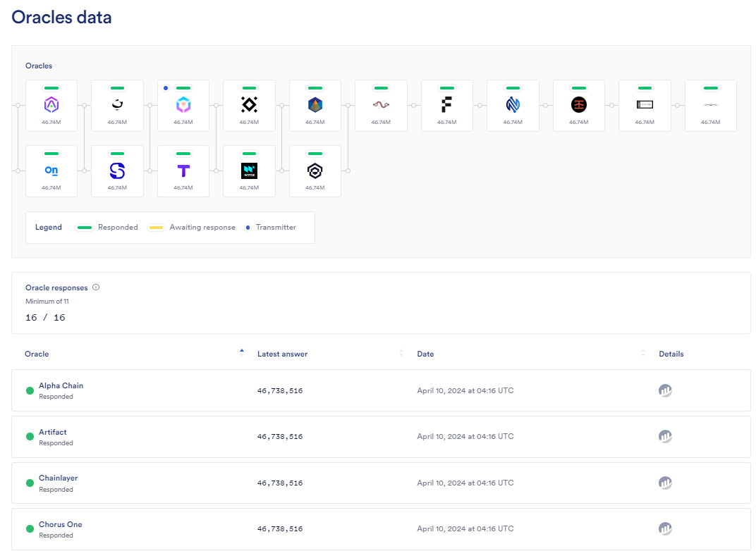Sort table by Oracle column arrow
Screen dimensions: 756x551
[x=242, y=353]
